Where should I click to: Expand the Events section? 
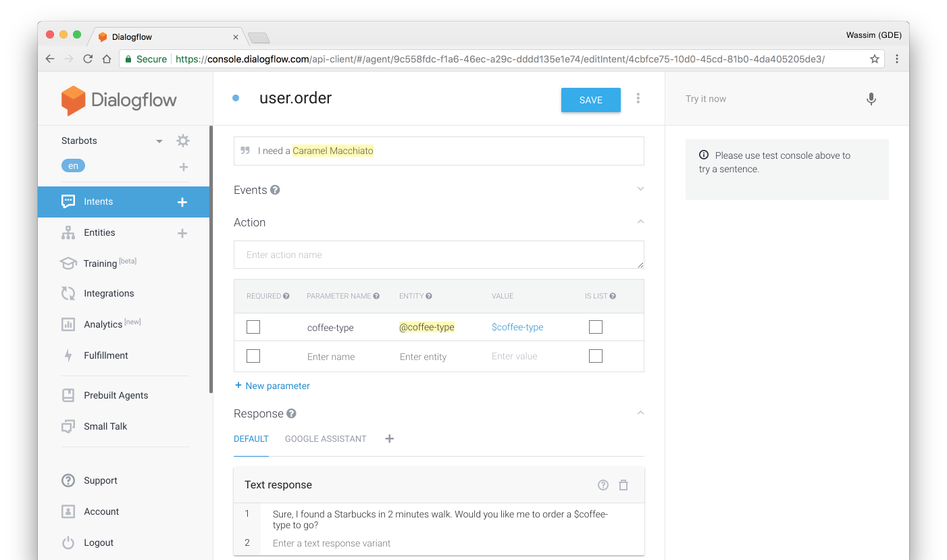[641, 189]
